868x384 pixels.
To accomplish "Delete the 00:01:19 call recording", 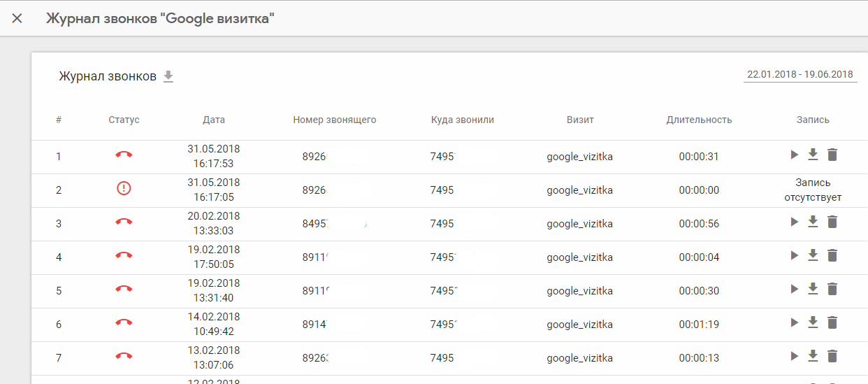I will pos(832,322).
